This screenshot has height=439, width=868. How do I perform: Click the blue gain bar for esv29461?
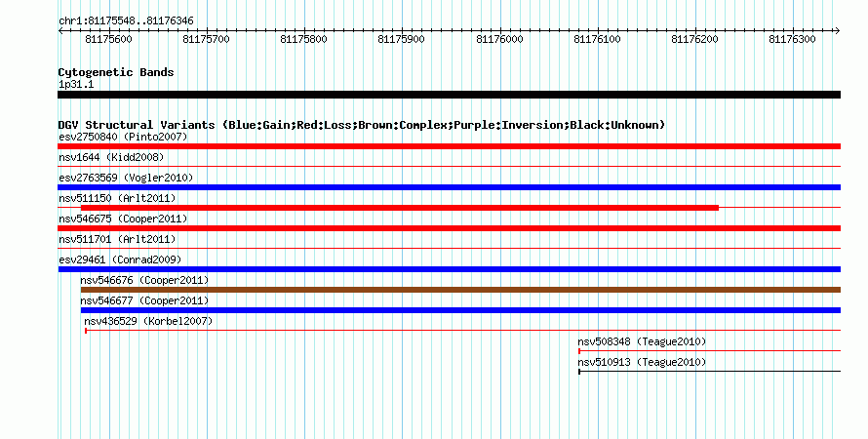click(449, 269)
